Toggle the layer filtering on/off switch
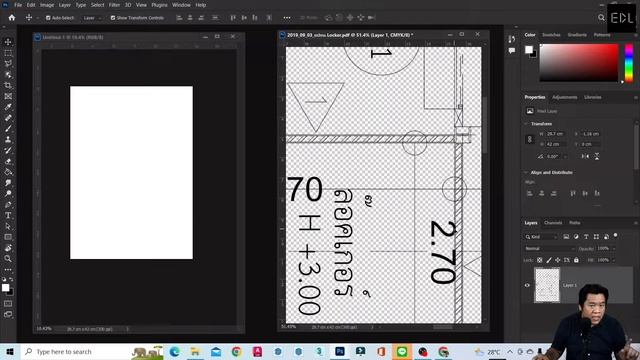Screen dimensions: 640x360 [616, 236]
